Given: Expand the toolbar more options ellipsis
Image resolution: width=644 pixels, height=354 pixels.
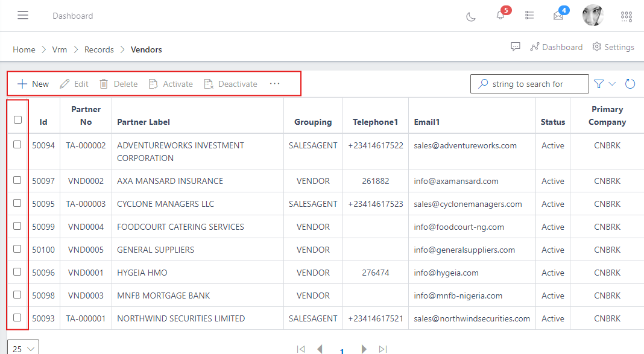Looking at the screenshot, I should click(x=275, y=84).
